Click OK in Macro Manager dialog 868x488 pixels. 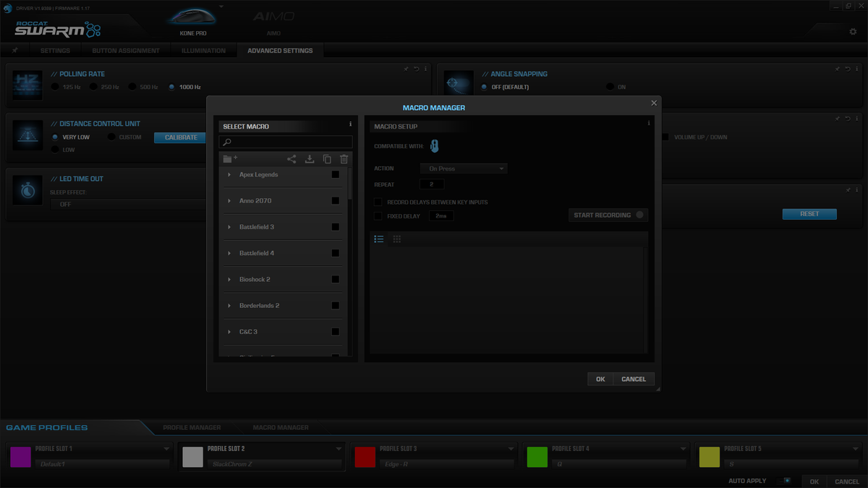(x=600, y=379)
